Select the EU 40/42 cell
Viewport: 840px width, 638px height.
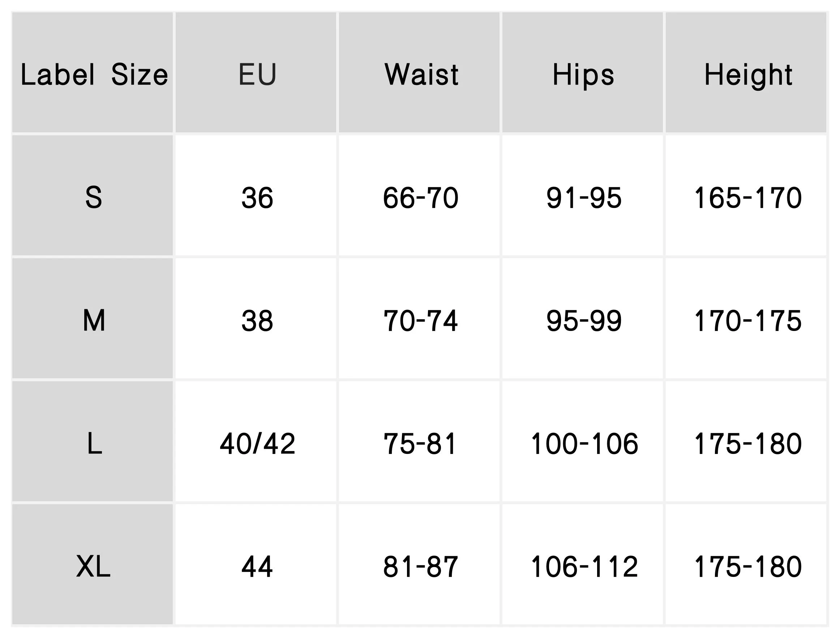(257, 443)
